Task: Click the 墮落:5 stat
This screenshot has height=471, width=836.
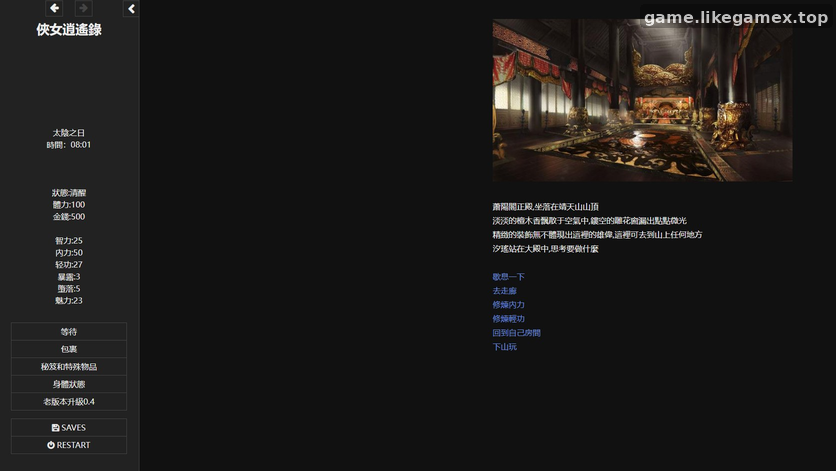Action: 69,289
